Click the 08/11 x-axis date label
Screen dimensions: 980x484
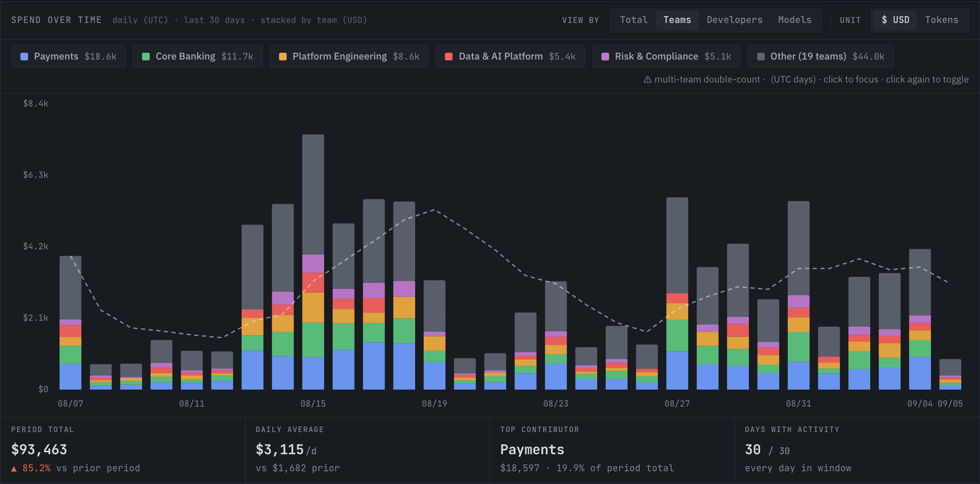click(x=192, y=404)
